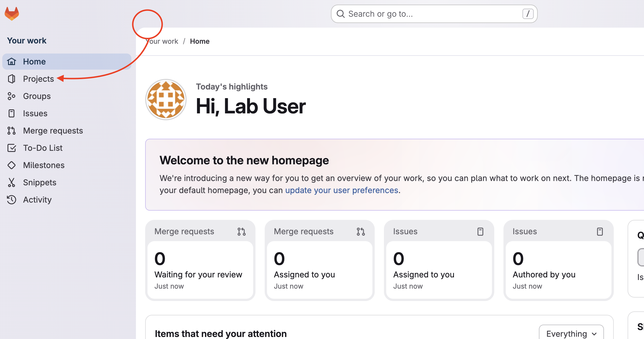Screen dimensions: 644x339
Task: Click the Snippets scissors icon
Action: (x=12, y=182)
